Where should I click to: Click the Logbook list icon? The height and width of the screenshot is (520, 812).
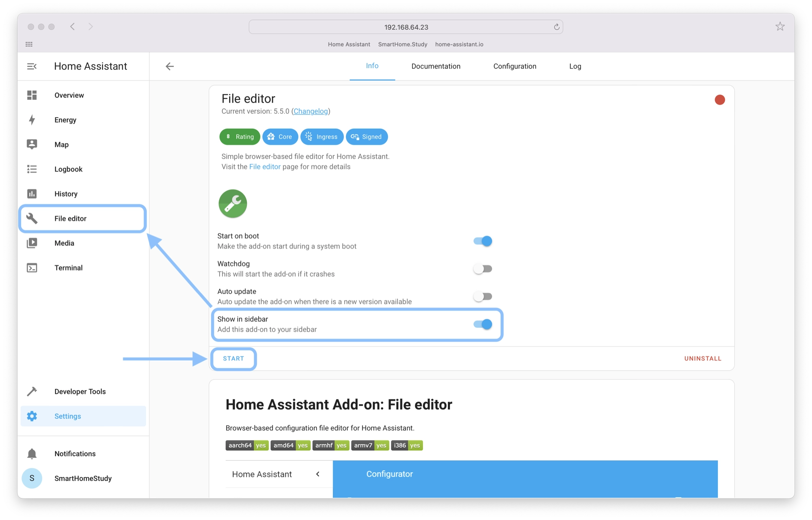[32, 169]
